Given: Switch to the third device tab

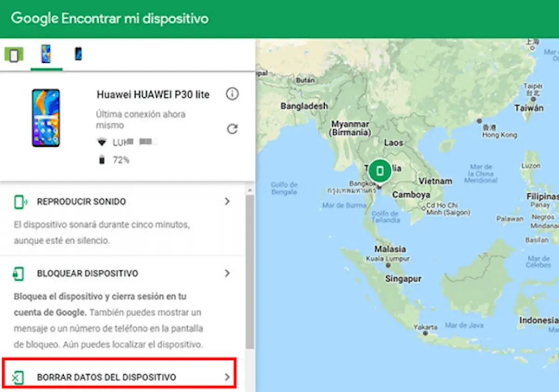Looking at the screenshot, I should click(x=78, y=54).
